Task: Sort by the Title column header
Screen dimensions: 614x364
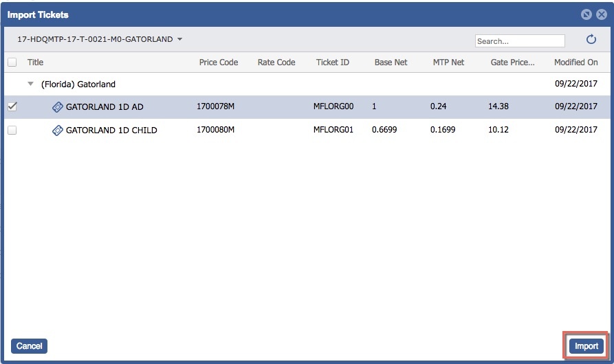Action: pyautogui.click(x=35, y=62)
